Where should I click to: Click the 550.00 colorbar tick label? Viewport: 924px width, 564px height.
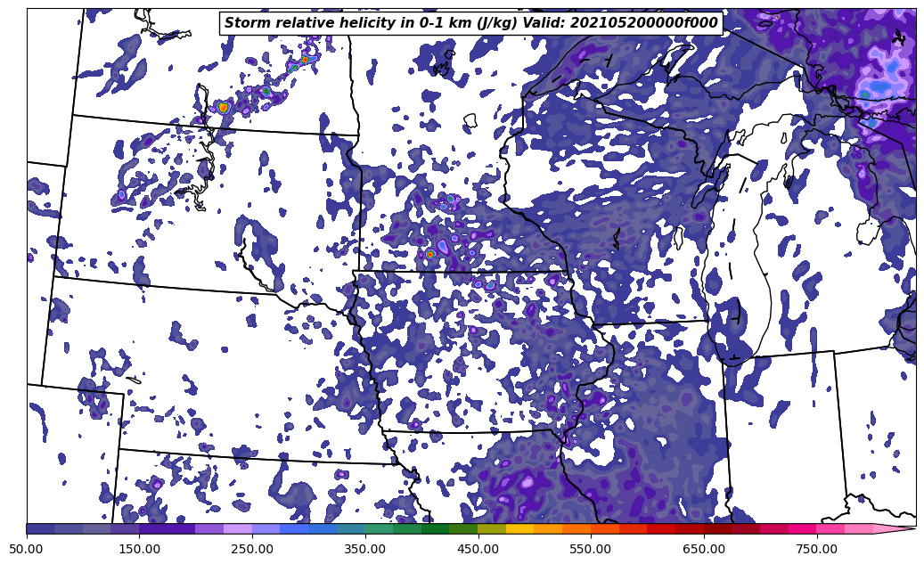click(591, 549)
